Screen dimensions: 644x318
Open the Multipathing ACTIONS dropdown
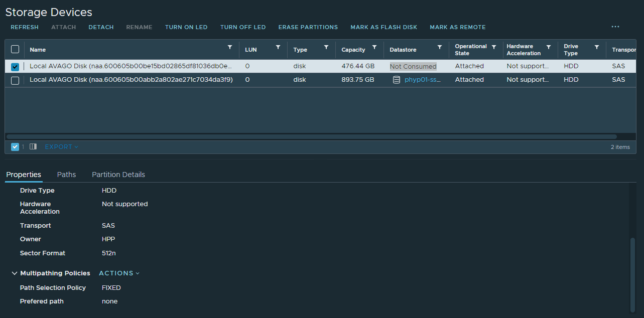pos(119,273)
